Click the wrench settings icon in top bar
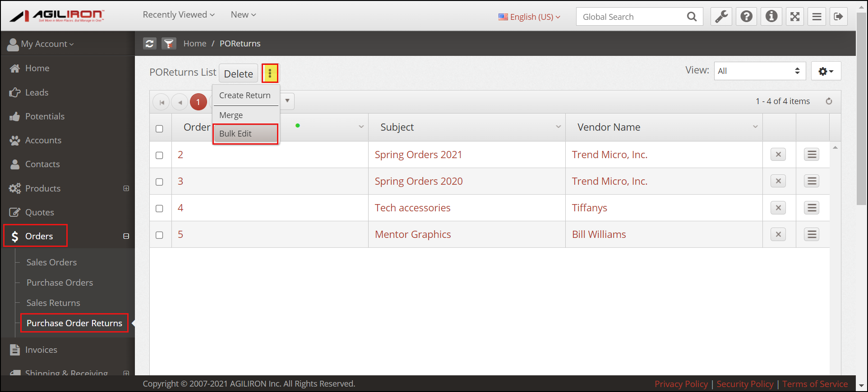868x392 pixels. [x=721, y=17]
